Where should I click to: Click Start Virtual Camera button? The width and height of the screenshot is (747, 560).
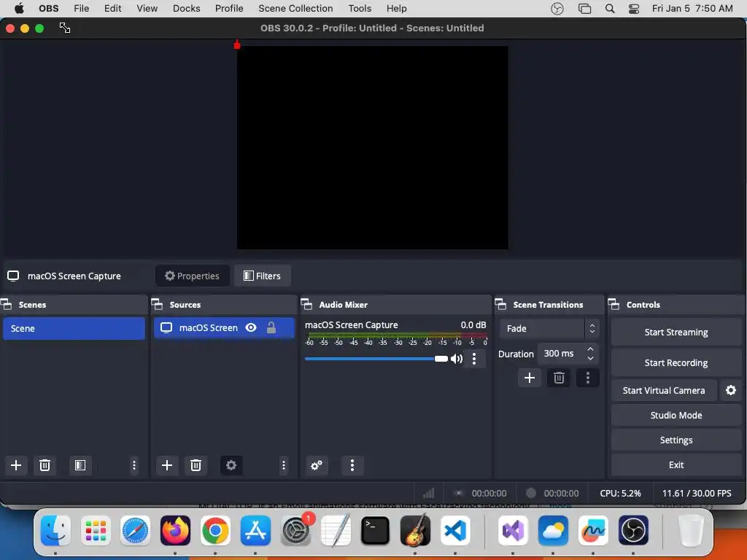(x=664, y=391)
